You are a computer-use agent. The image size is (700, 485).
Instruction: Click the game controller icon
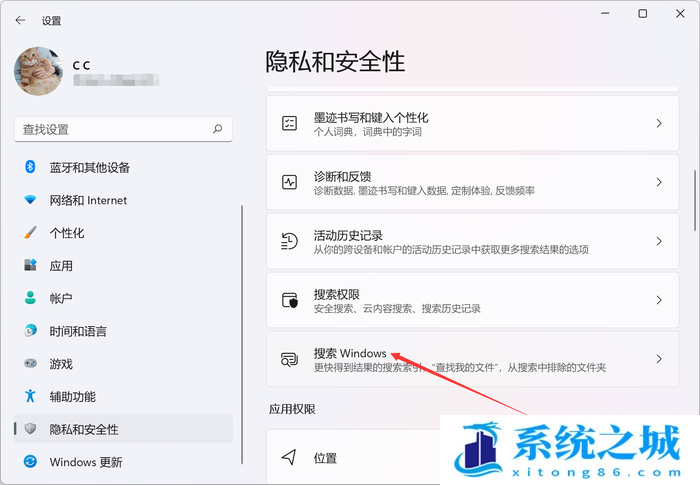pos(30,363)
